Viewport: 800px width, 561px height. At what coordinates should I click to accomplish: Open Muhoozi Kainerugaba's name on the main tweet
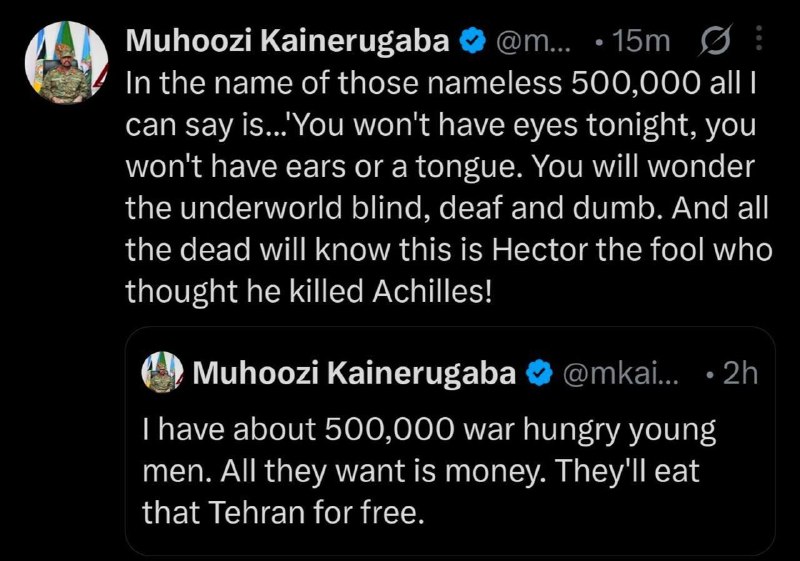click(289, 42)
